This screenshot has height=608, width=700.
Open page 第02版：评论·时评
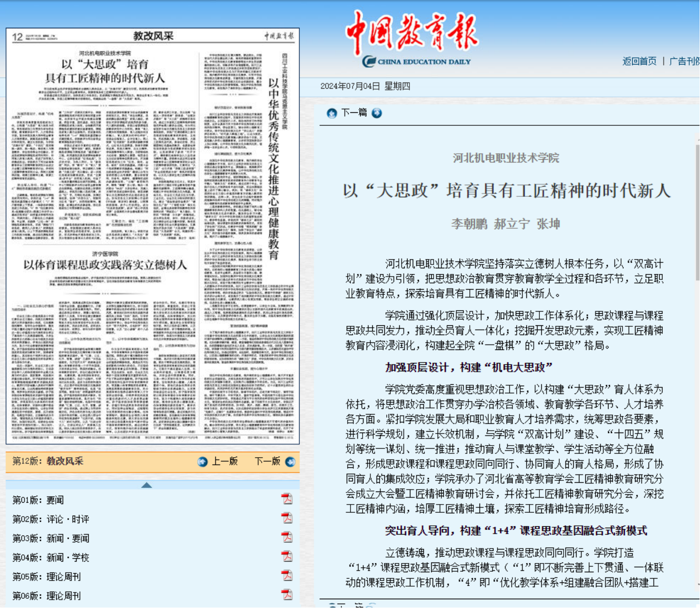(51, 519)
